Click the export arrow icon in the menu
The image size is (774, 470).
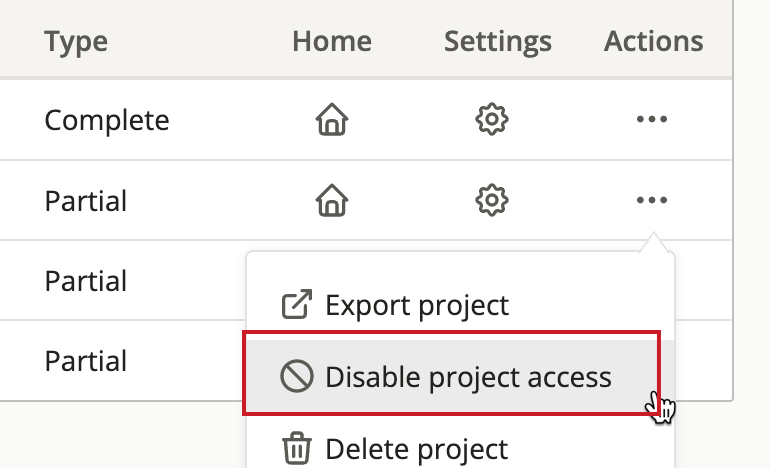(x=297, y=304)
